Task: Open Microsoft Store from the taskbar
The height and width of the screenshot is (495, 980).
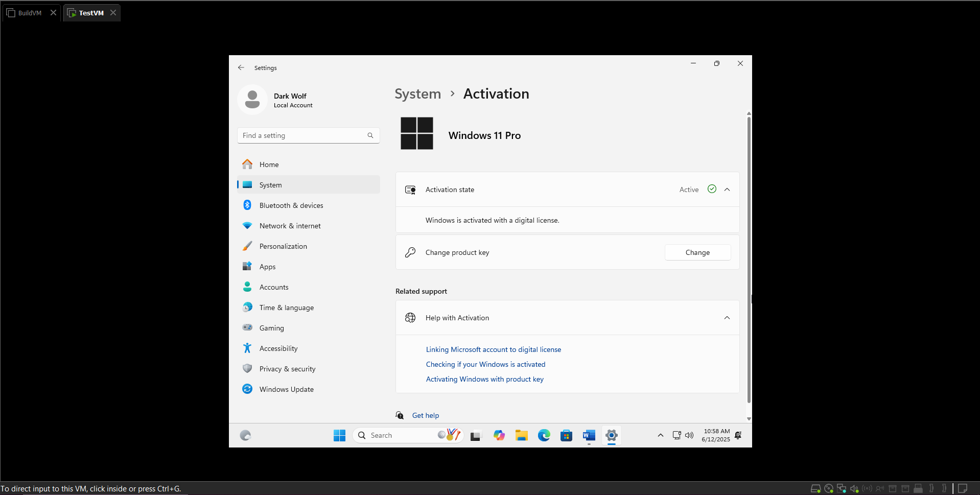Action: [566, 436]
